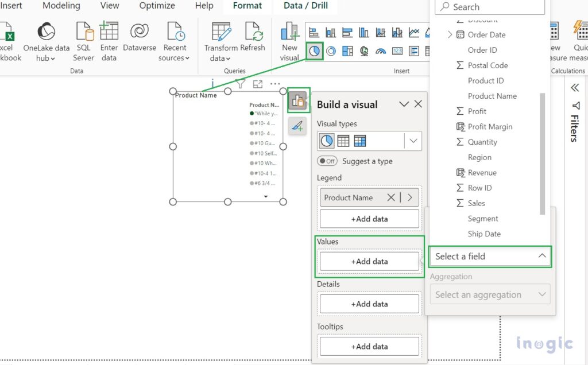Remove Product Name from Legend

(391, 197)
